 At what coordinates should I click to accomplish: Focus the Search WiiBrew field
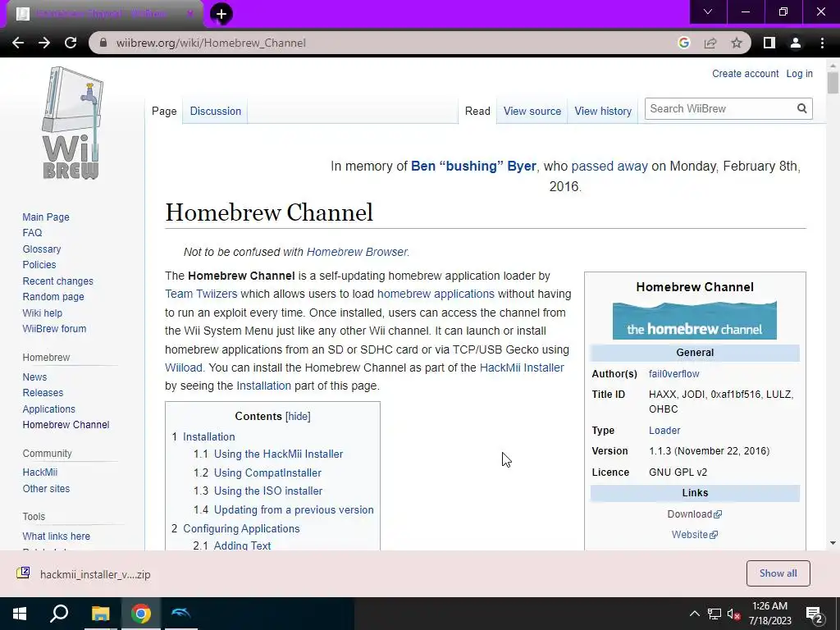click(720, 109)
